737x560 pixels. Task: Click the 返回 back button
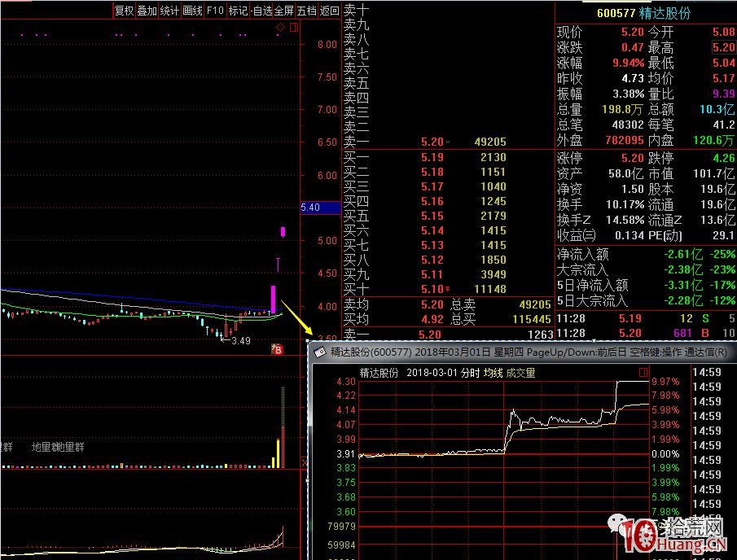coord(329,11)
